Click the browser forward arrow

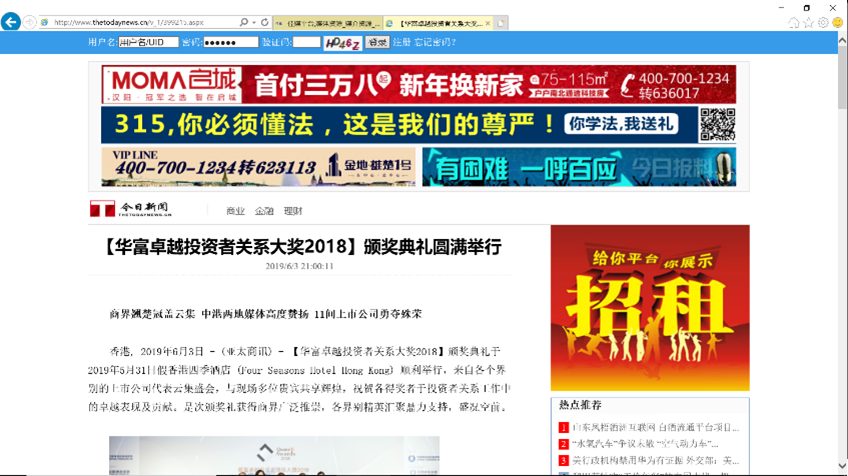tap(30, 22)
